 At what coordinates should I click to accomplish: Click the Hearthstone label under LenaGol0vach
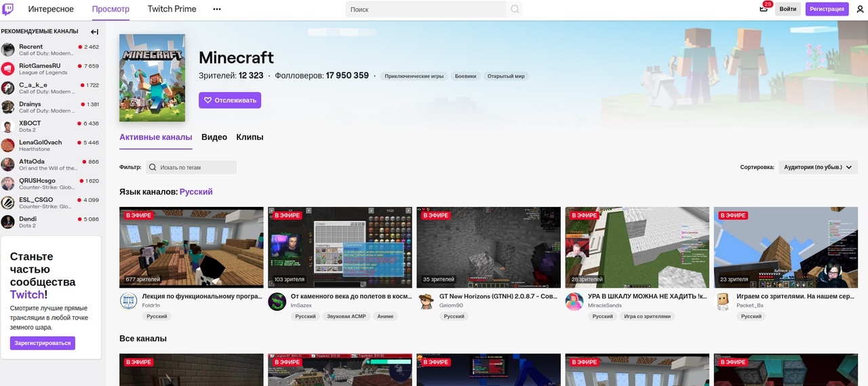[35, 149]
